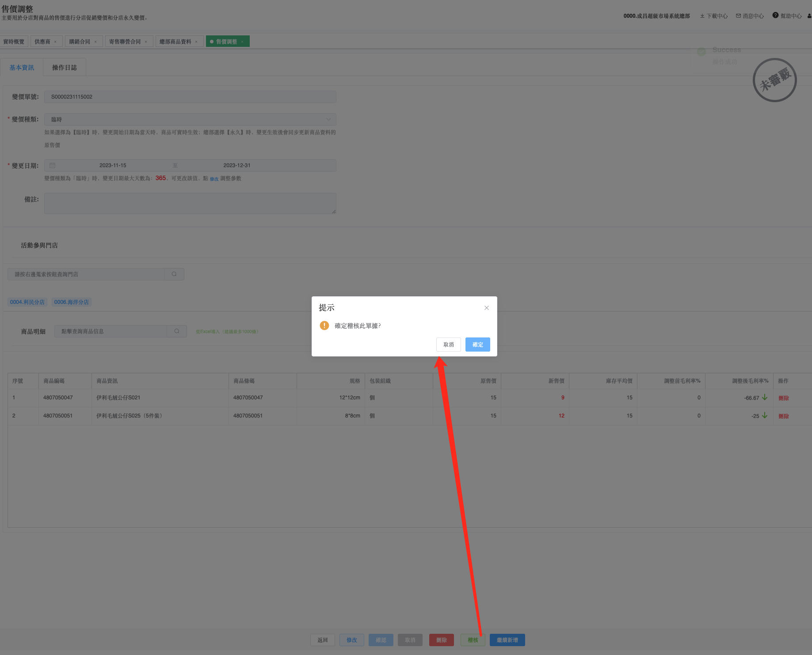Click the blue-outlined 修改 button in the footer
812x655 pixels.
click(x=352, y=640)
